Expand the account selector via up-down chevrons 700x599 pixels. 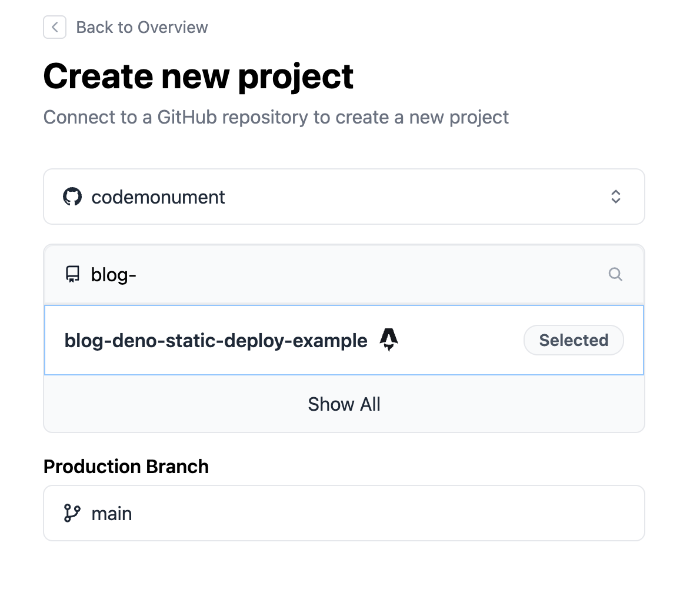click(x=615, y=197)
